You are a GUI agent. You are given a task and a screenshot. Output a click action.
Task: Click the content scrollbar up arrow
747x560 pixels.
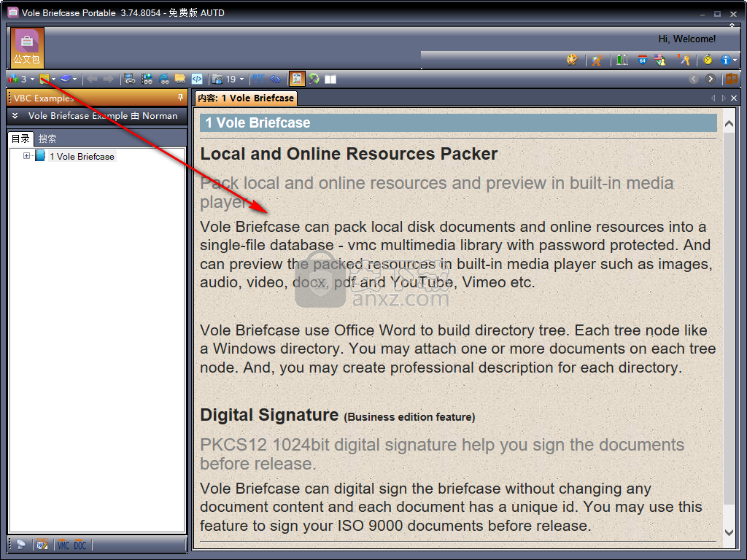point(729,124)
